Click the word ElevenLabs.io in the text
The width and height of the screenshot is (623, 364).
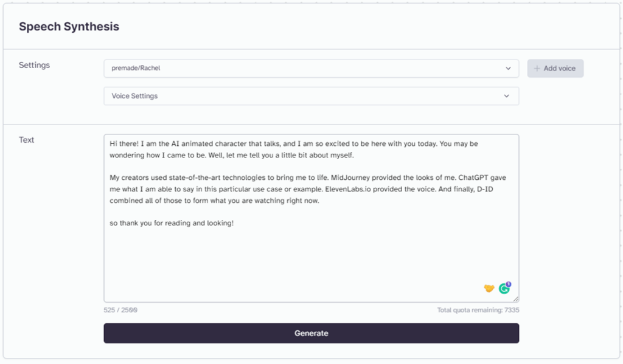pos(347,189)
